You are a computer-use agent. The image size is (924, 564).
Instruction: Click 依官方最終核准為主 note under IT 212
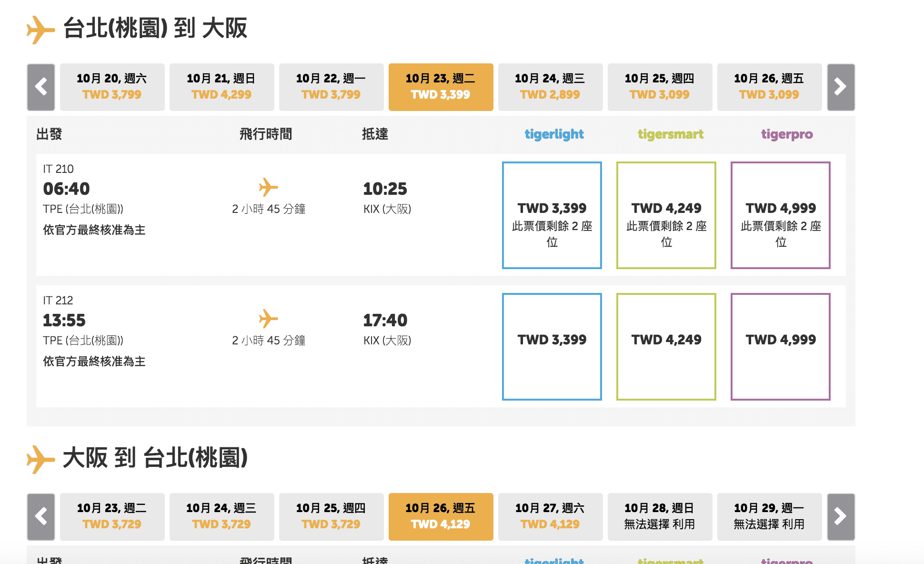pos(94,362)
